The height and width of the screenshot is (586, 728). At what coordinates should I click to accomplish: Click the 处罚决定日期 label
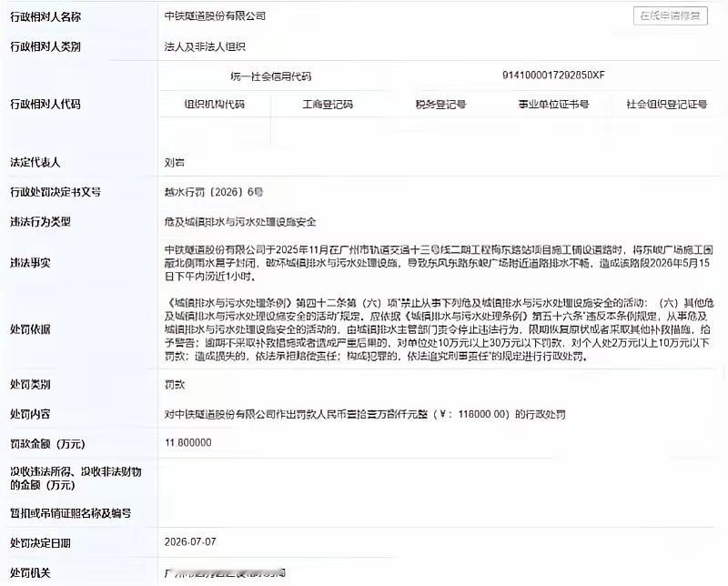pos(40,543)
